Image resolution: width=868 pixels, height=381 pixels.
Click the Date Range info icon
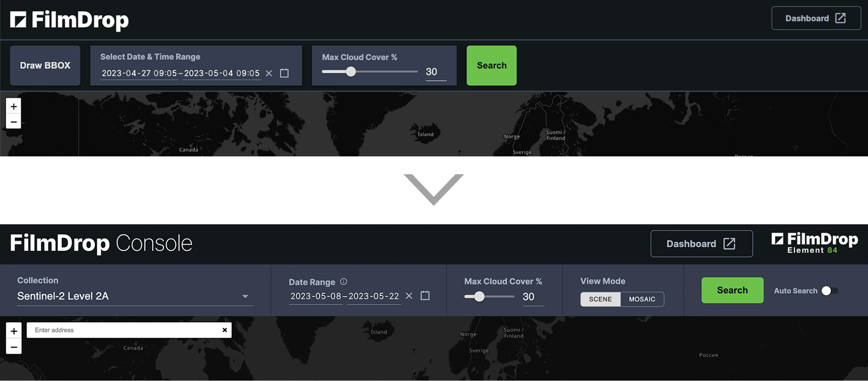pyautogui.click(x=344, y=282)
